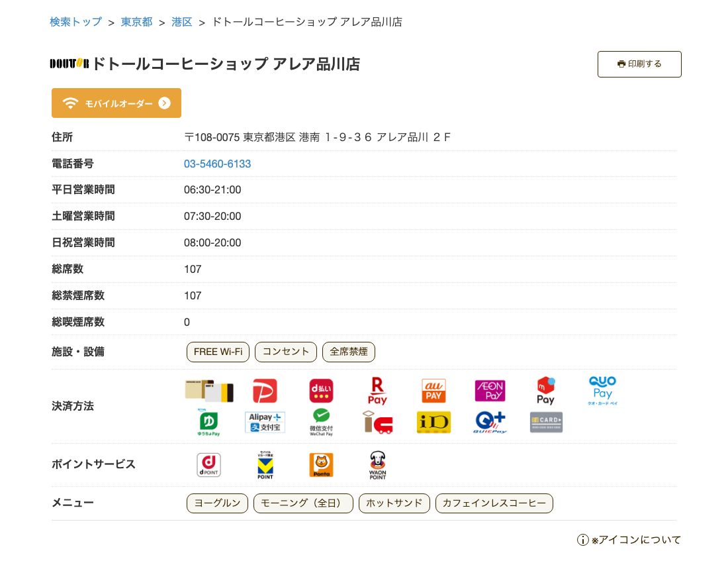Click the ホットサンド menu tag
The height and width of the screenshot is (563, 728).
point(394,503)
